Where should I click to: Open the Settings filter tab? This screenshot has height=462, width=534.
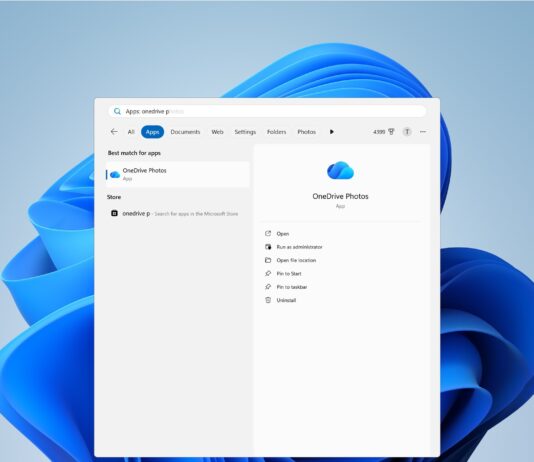coord(245,132)
